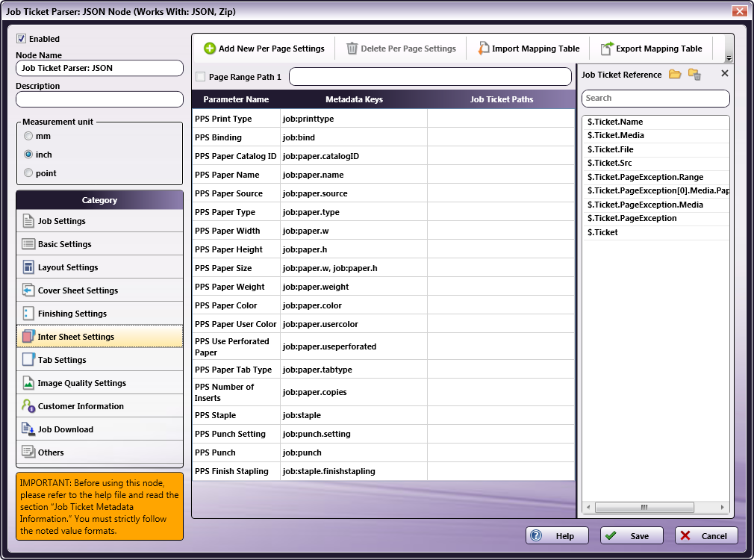Click the Add New Per Page Settings plus icon
Image resolution: width=754 pixels, height=560 pixels.
click(x=210, y=48)
